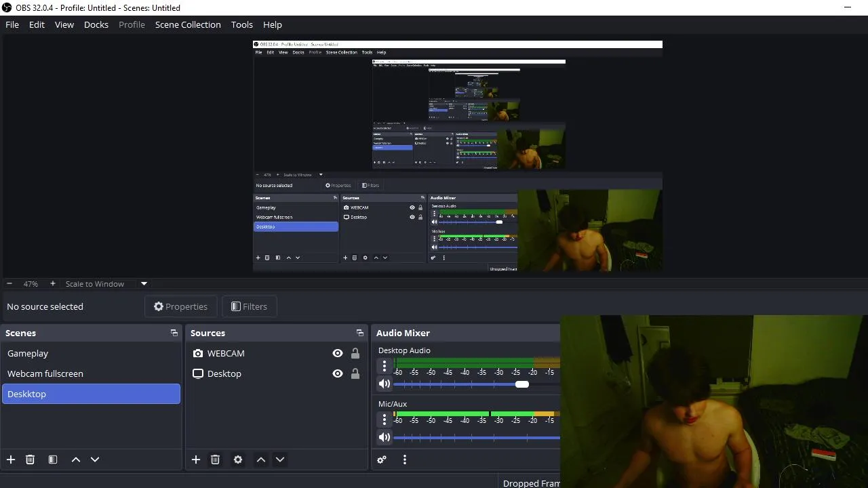Screen dimensions: 868x488
Task: Select the Webcam fullscreen scene
Action: [92, 373]
